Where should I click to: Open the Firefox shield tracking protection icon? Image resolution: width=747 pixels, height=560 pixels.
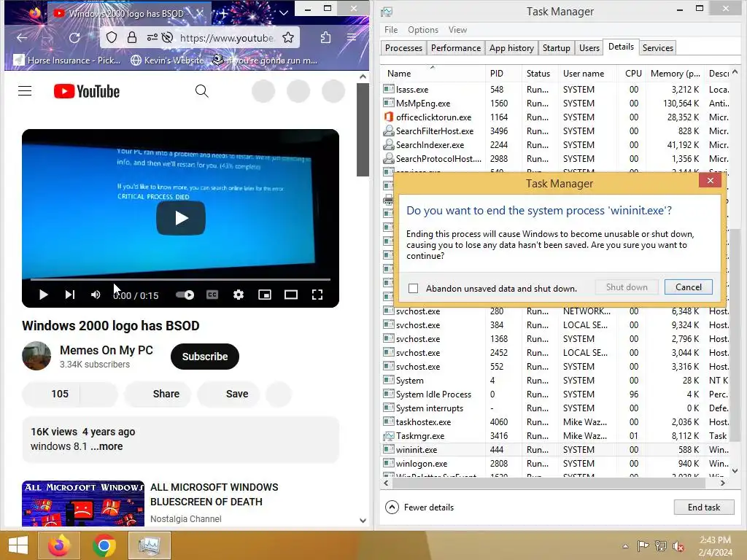(112, 38)
